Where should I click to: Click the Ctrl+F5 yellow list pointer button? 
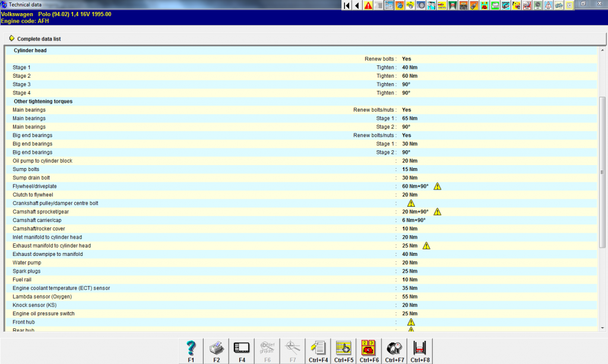[344, 350]
